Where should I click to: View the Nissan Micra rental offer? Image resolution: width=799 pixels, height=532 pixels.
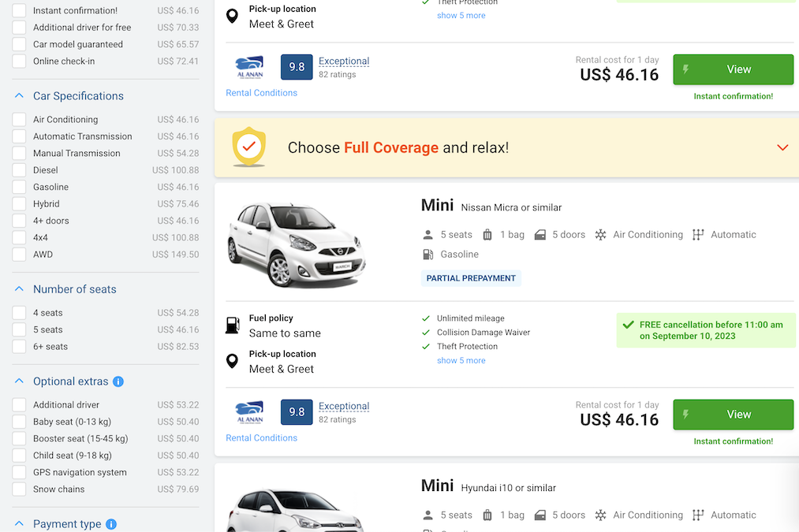[734, 415]
